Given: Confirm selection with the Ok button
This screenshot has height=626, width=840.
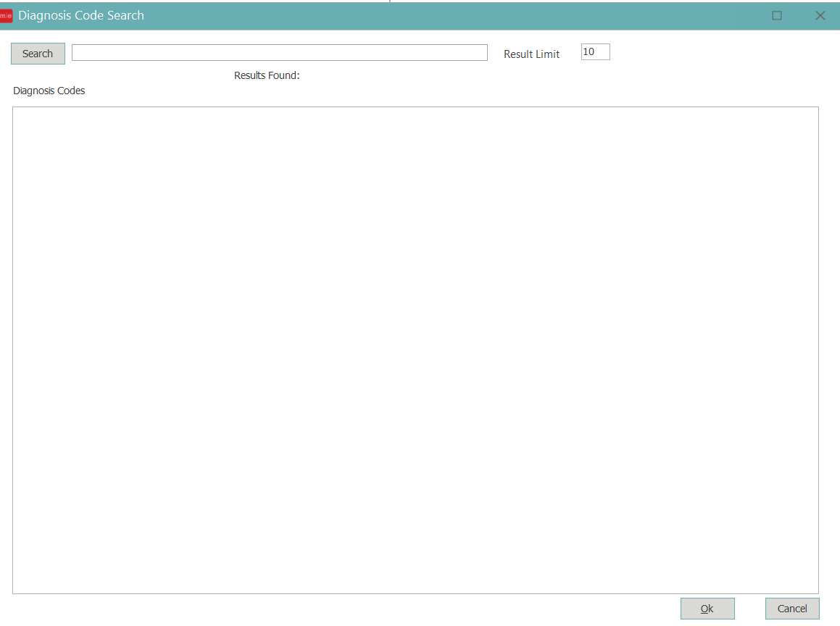Looking at the screenshot, I should click(707, 609).
